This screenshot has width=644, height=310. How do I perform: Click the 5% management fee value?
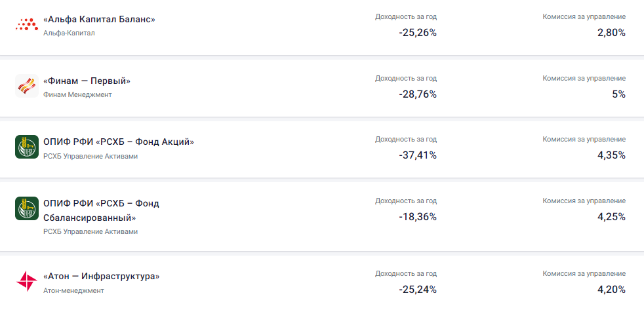pyautogui.click(x=618, y=94)
